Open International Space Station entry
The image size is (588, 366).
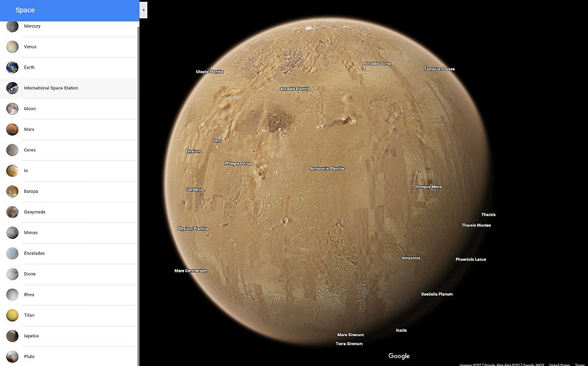[51, 88]
